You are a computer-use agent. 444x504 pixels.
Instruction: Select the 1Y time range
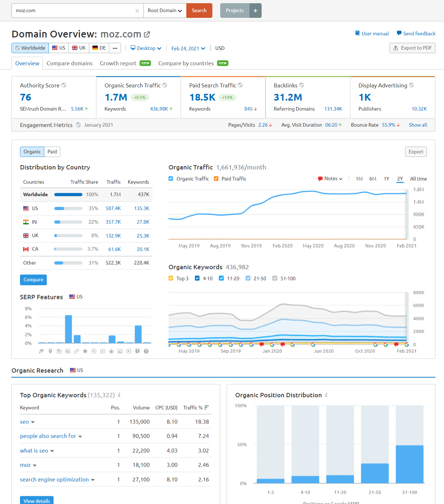click(x=387, y=179)
